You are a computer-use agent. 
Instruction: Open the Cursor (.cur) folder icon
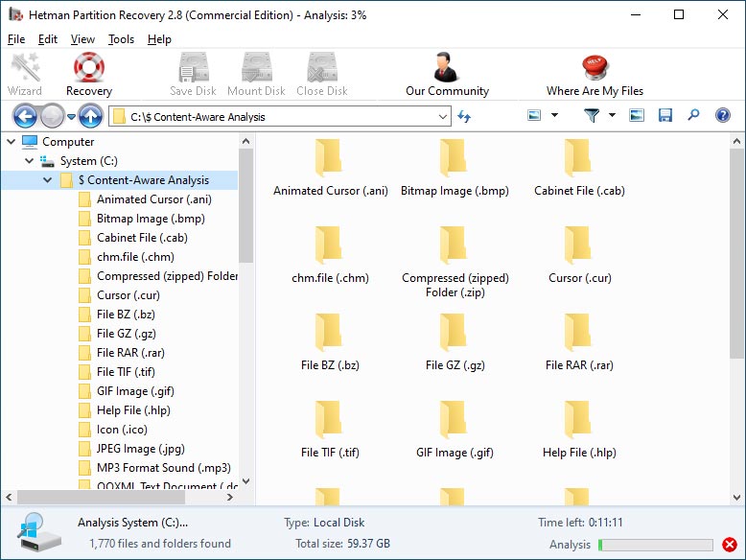click(578, 245)
